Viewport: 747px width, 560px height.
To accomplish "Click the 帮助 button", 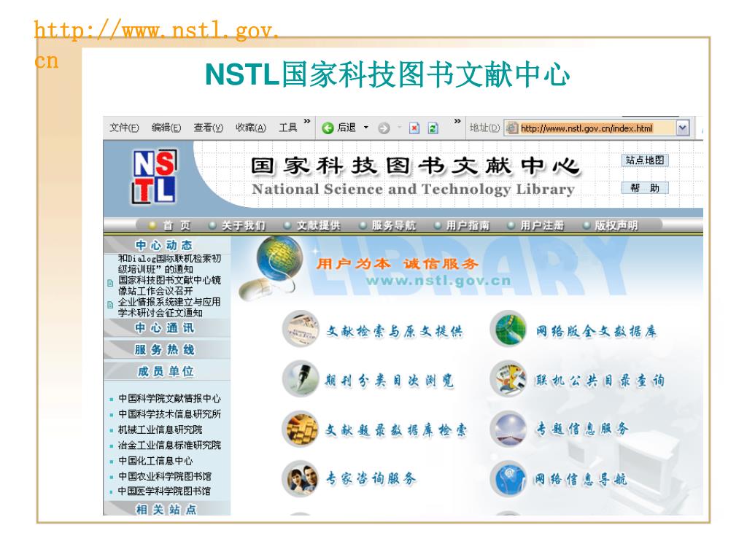I will click(645, 188).
